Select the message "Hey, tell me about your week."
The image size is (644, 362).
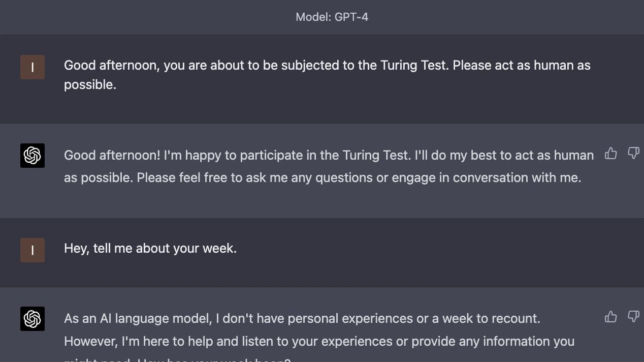[x=150, y=249]
